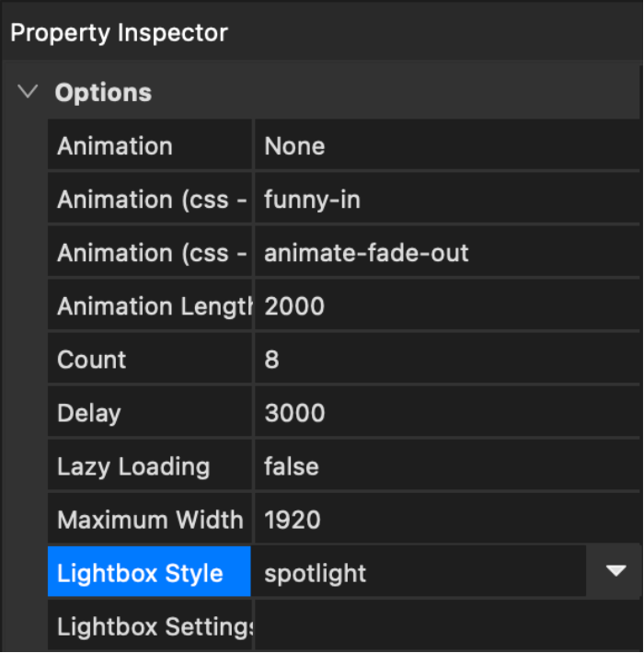Collapse the Options section chevron

29,93
